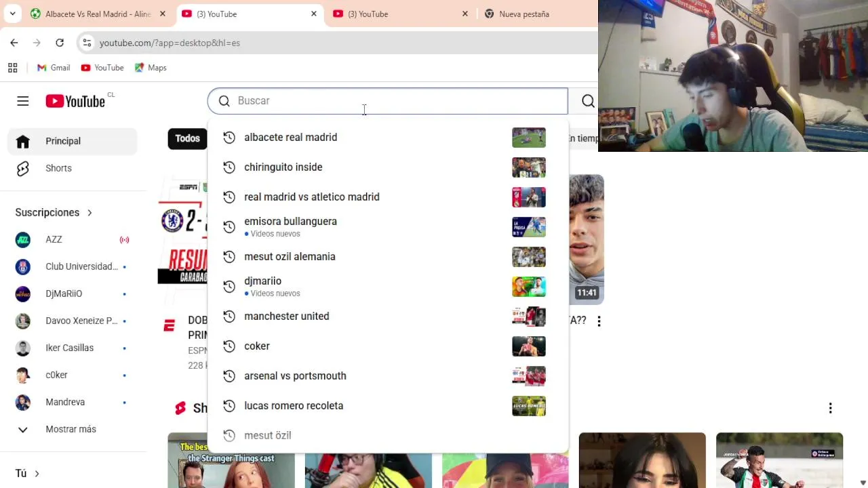Choose suggestion emisora bullanguera
This screenshot has width=868, height=488.
click(387, 226)
